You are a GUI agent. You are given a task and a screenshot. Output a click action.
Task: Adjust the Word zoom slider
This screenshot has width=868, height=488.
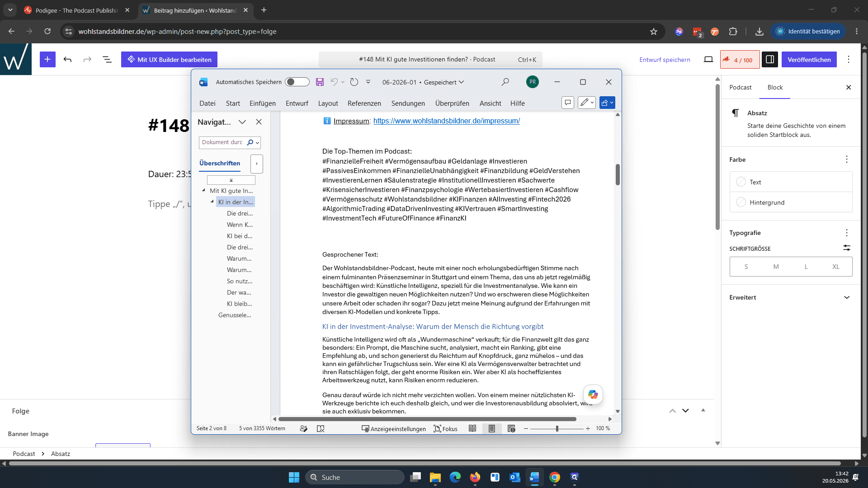(x=557, y=428)
